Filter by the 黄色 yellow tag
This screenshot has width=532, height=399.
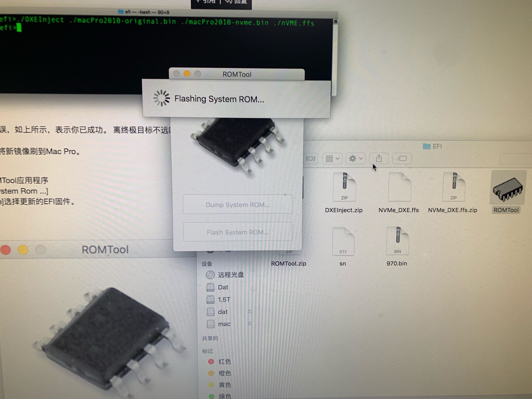point(219,385)
